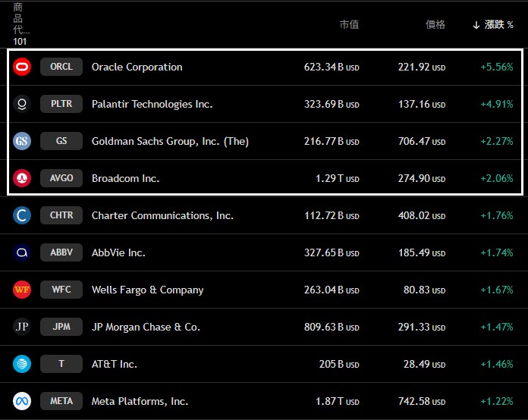Click the AT&T logo icon
The width and height of the screenshot is (528, 420).
coord(22,364)
